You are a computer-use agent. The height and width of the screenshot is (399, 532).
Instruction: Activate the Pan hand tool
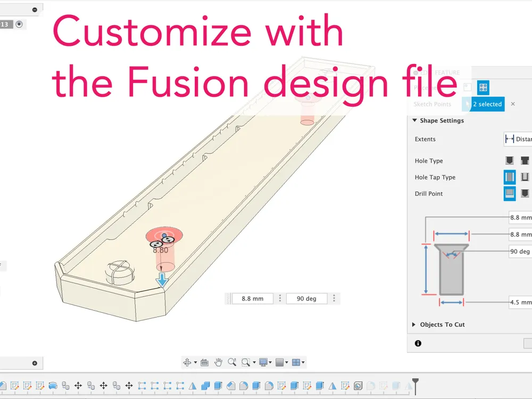[x=218, y=362]
